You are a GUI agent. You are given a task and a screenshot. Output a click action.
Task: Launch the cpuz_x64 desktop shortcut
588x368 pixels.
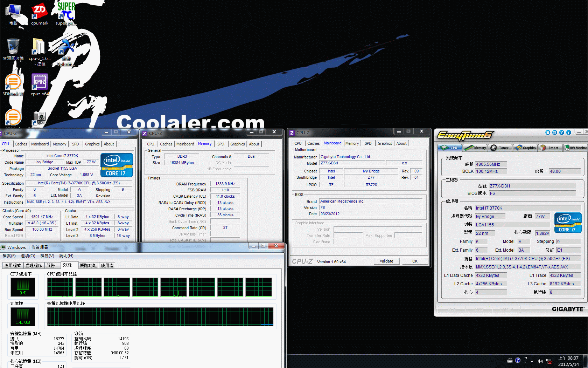[40, 85]
